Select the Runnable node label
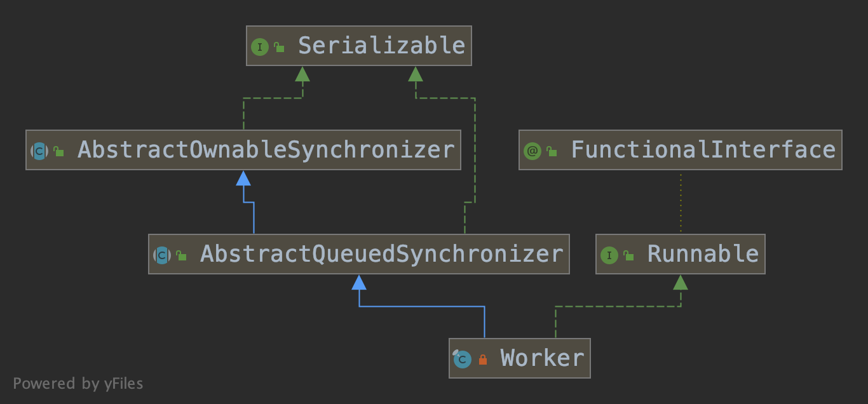This screenshot has height=404, width=868. click(x=703, y=254)
